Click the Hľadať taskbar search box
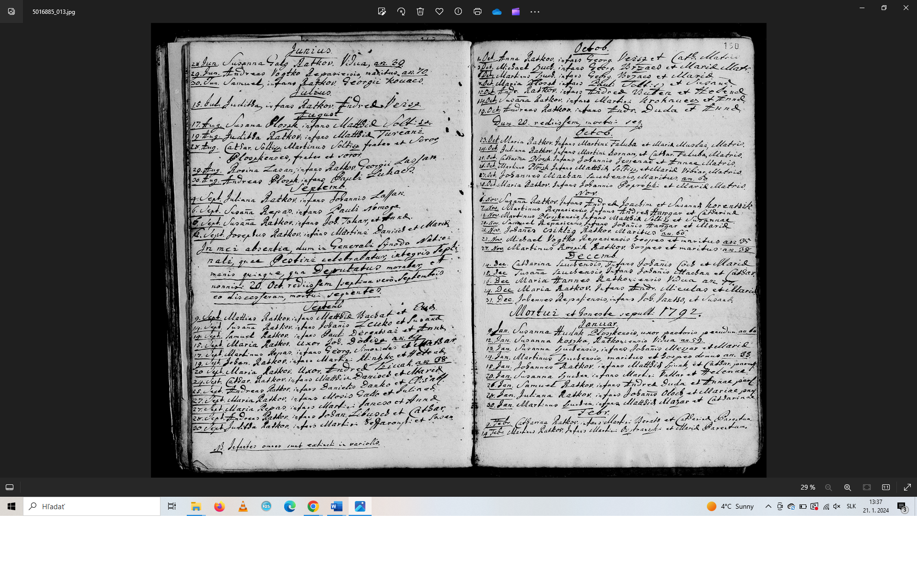This screenshot has height=588, width=917. [92, 506]
